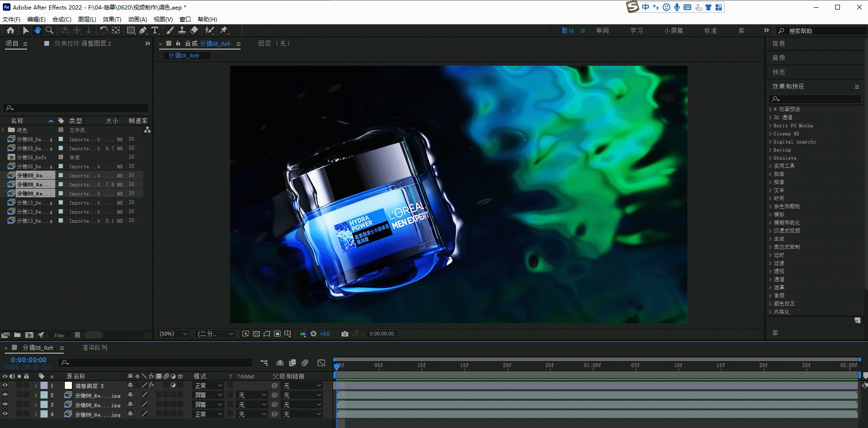Switch to 学习 workspace
The height and width of the screenshot is (428, 868).
[636, 31]
